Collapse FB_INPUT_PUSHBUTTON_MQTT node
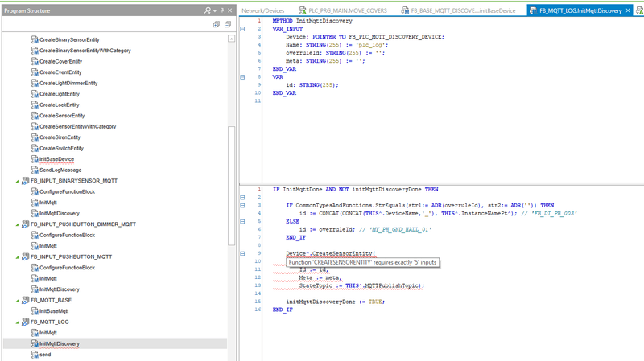Screen dimensions: 644x361 click(17, 257)
